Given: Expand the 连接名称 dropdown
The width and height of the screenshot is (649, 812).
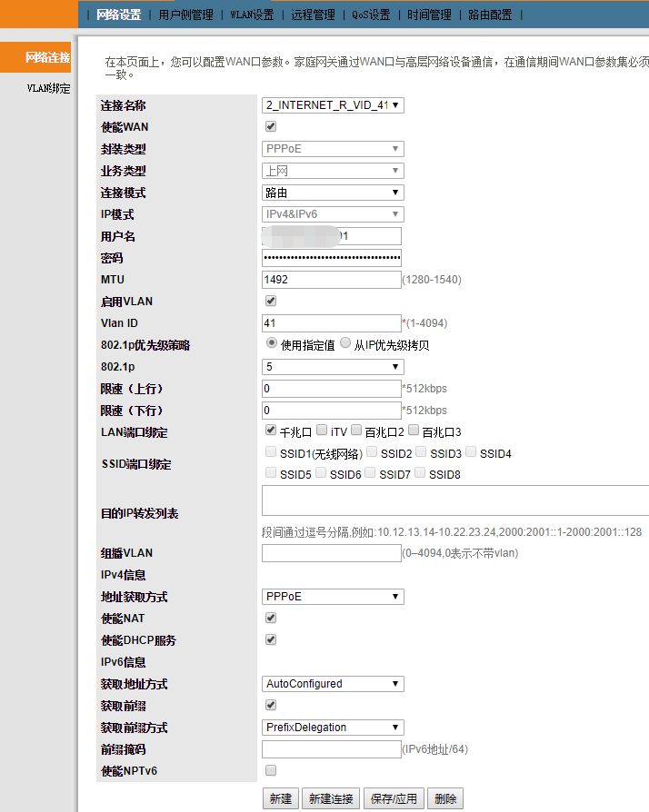Looking at the screenshot, I should click(x=333, y=105).
